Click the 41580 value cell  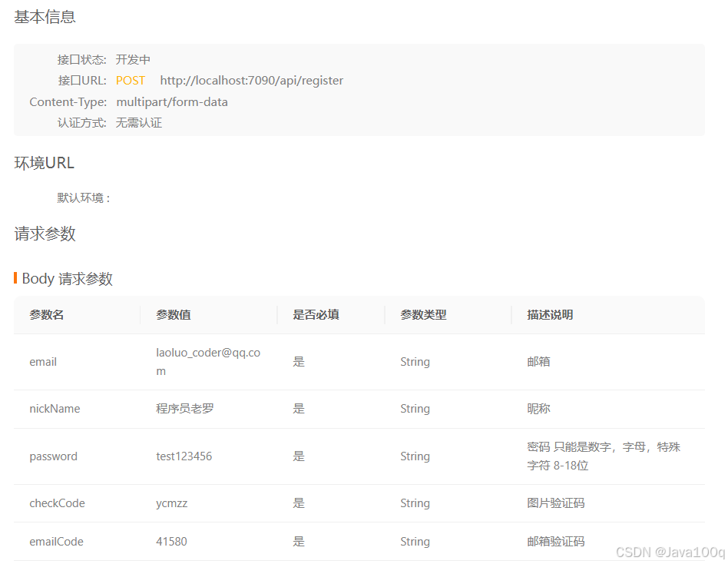[x=171, y=542]
